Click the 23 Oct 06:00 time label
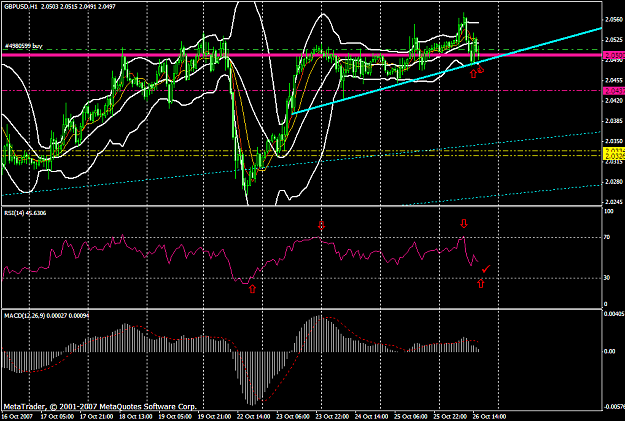The height and width of the screenshot is (421, 625). tap(293, 416)
